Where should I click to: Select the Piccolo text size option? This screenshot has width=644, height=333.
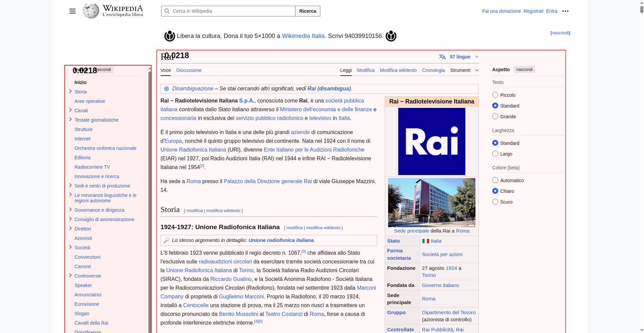point(495,95)
